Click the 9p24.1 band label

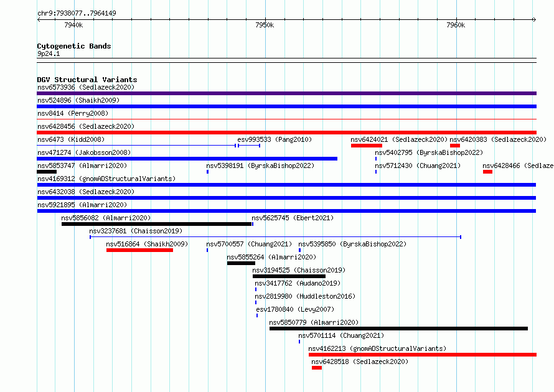click(x=49, y=54)
